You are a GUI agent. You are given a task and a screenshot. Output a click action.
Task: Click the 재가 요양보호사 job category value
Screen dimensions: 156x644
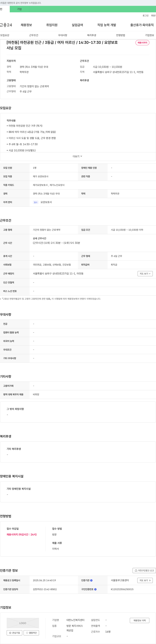[41, 176]
